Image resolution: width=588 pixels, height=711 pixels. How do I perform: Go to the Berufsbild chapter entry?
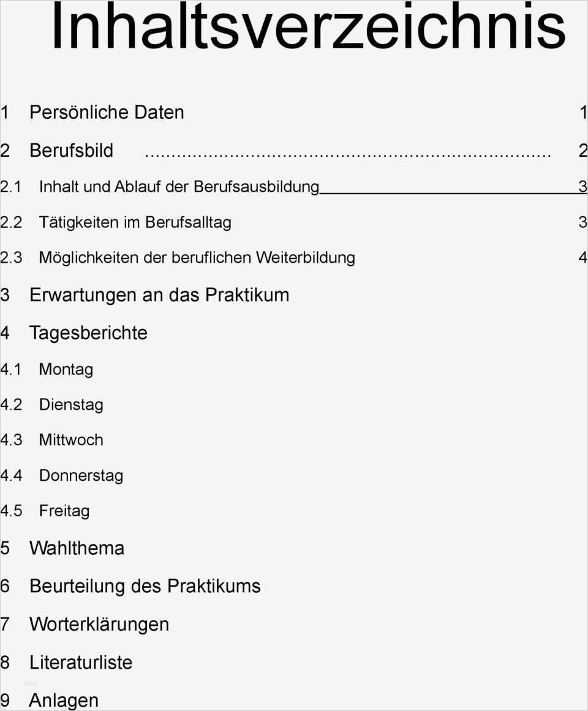[72, 151]
